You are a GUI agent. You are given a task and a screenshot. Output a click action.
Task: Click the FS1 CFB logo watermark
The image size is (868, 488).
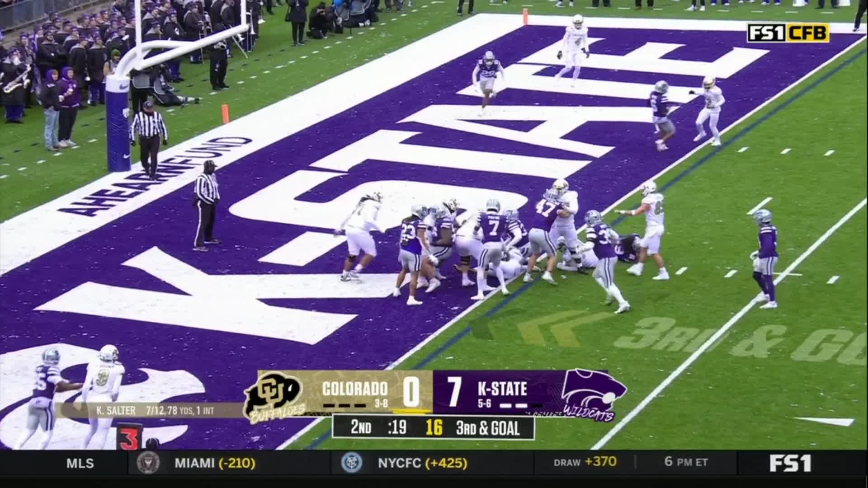coord(788,33)
